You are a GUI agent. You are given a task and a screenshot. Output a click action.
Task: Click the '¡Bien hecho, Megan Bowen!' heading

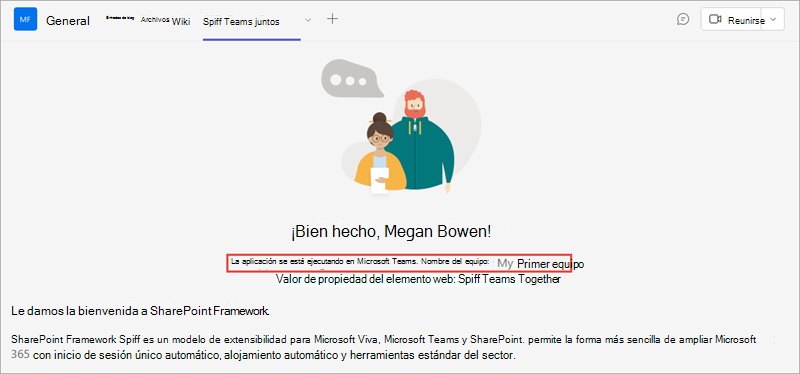[x=391, y=232]
